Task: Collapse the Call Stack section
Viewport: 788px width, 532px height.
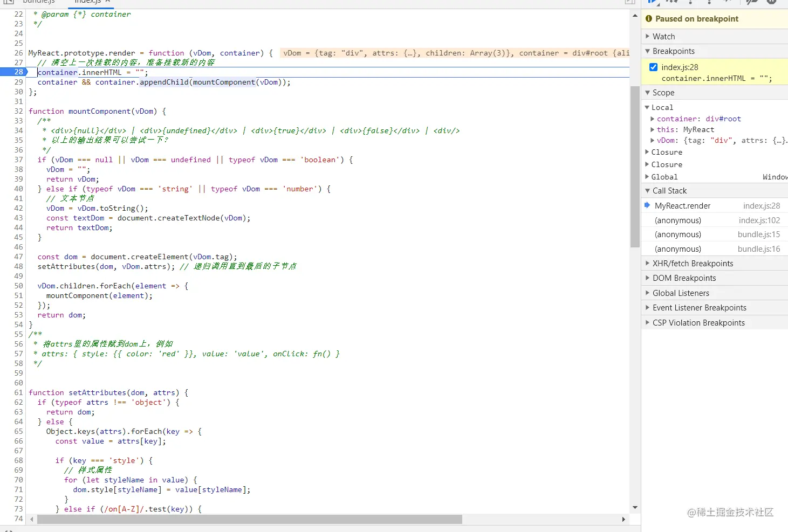Action: (x=648, y=191)
